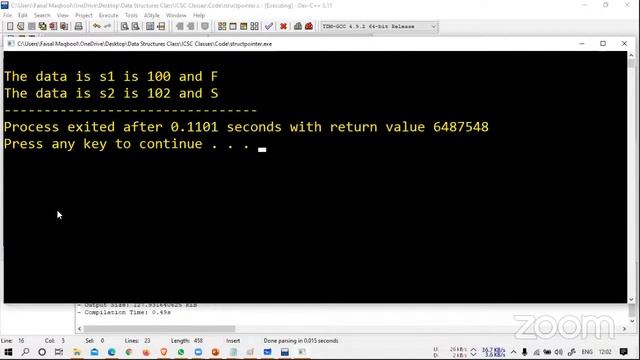This screenshot has width=640, height=360.
Task: Click the taskbar Search magnifier icon
Action: coord(25,352)
